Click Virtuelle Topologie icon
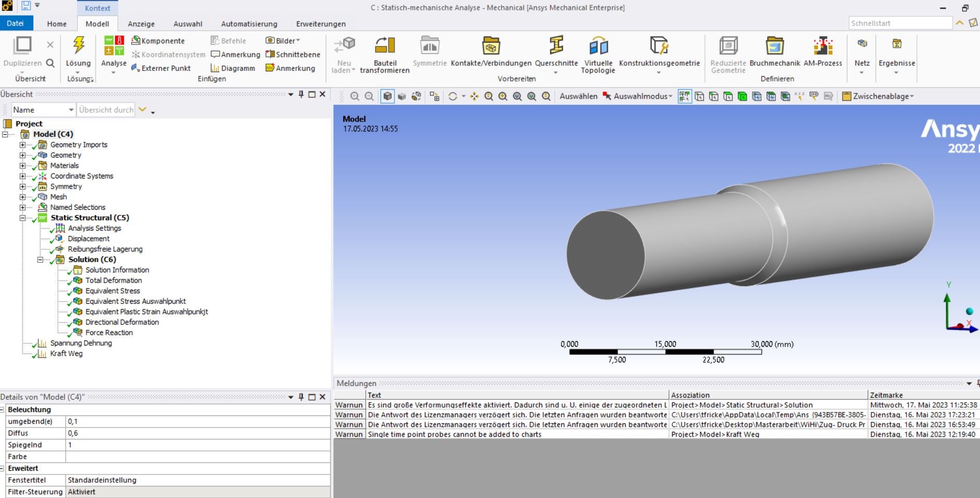The height and width of the screenshot is (498, 980). coord(598,45)
